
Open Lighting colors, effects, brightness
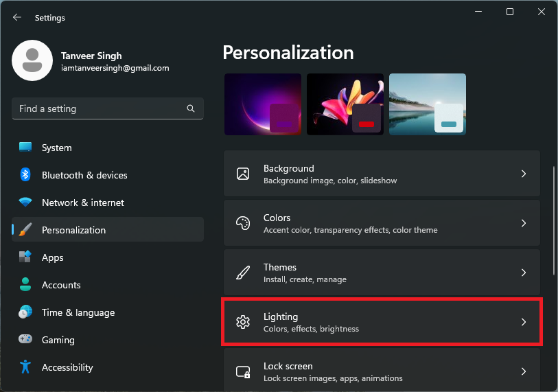pos(382,322)
